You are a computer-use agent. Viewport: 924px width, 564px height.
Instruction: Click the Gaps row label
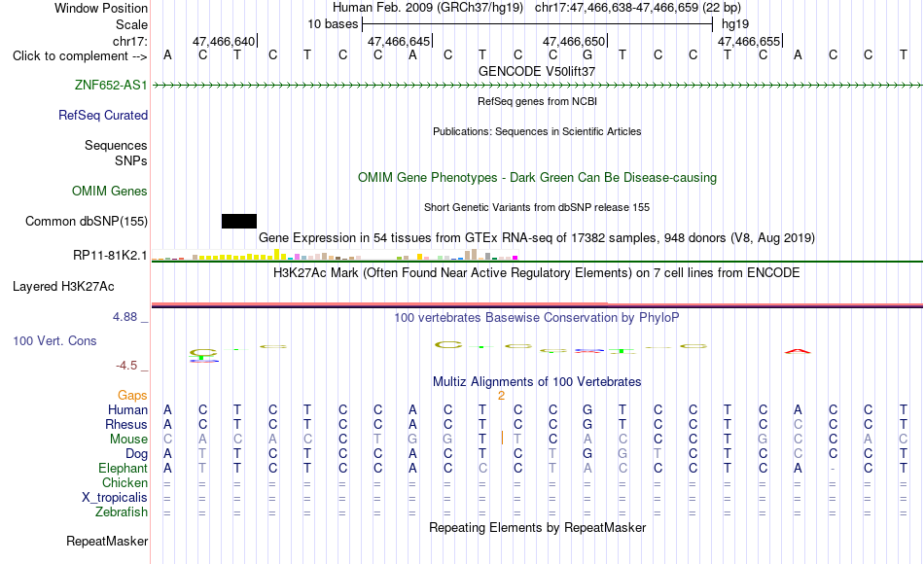132,395
